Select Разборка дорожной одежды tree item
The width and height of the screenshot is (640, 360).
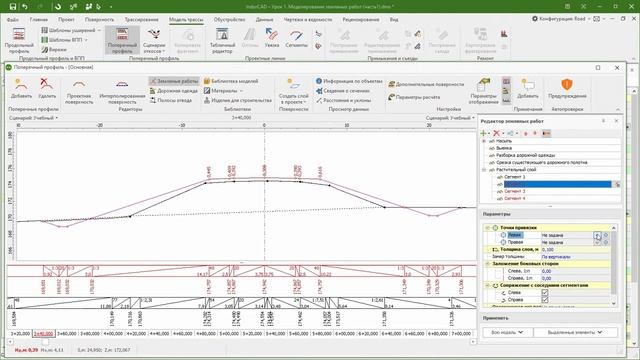tap(525, 156)
